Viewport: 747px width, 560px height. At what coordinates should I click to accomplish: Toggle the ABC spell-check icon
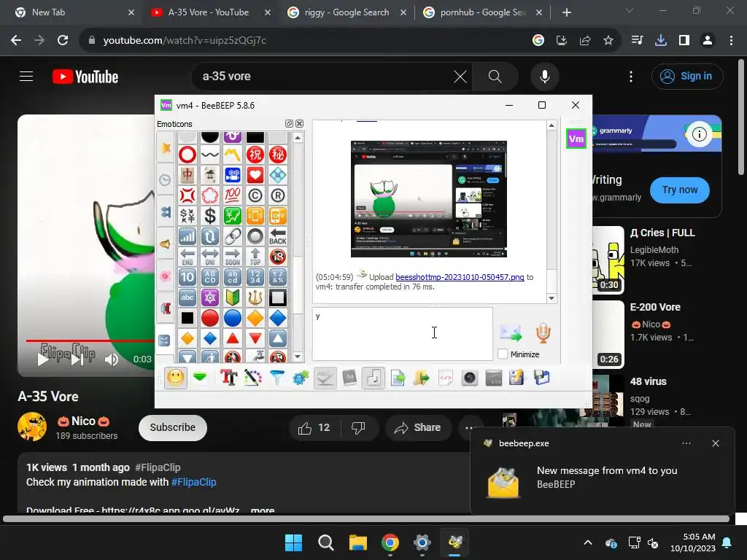point(325,378)
